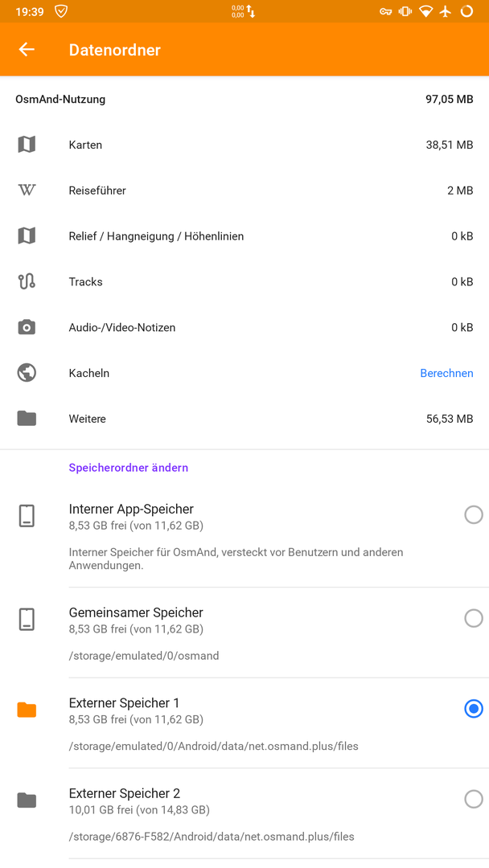This screenshot has height=868, width=489.
Task: Tap the orange folder icon of Externer Speicher 1
Action: tap(27, 710)
